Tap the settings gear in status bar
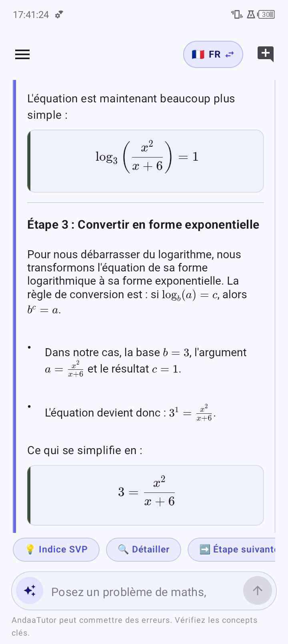The height and width of the screenshot is (644, 288). point(59,15)
